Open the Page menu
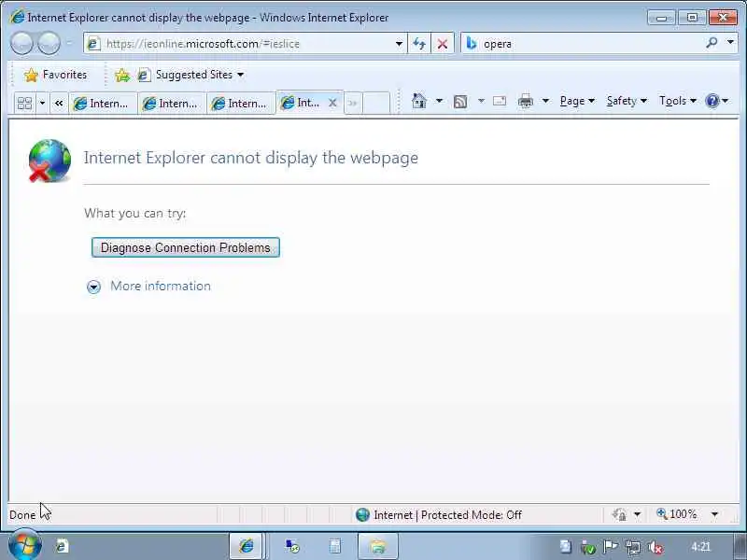 [x=577, y=101]
